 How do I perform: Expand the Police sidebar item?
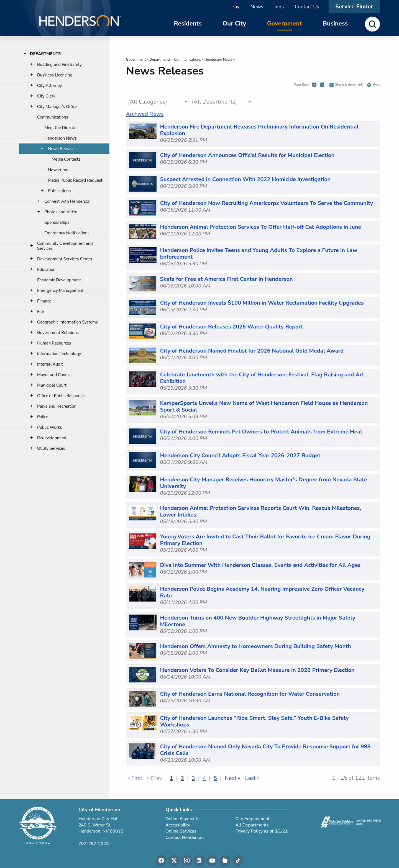31,417
